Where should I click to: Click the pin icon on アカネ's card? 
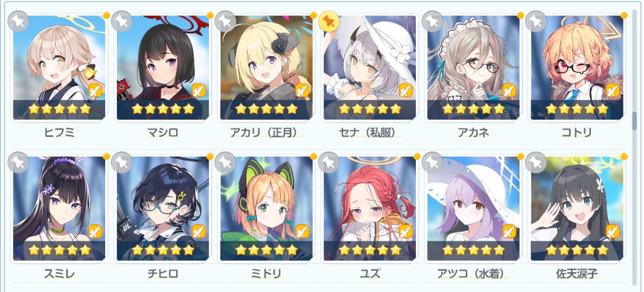pyautogui.click(x=431, y=22)
